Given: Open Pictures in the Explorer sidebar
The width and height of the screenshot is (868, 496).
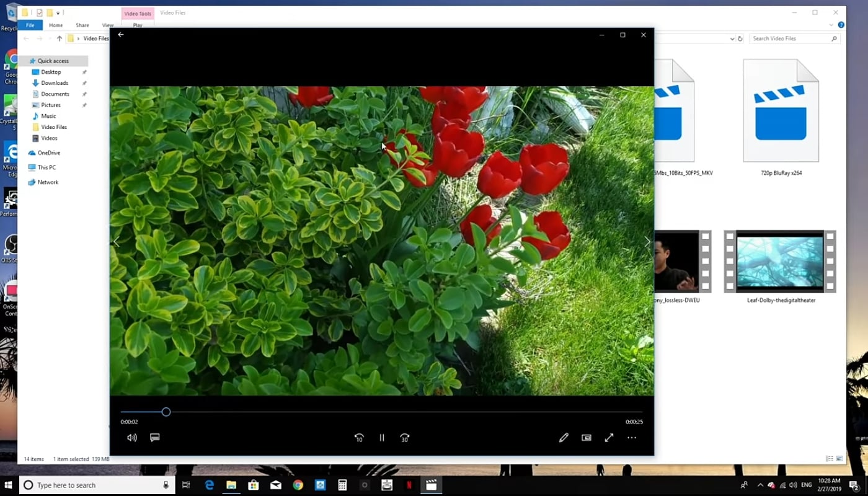Looking at the screenshot, I should point(51,105).
